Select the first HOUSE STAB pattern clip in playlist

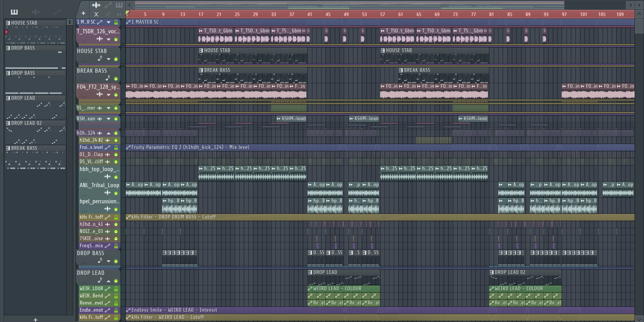(253, 55)
